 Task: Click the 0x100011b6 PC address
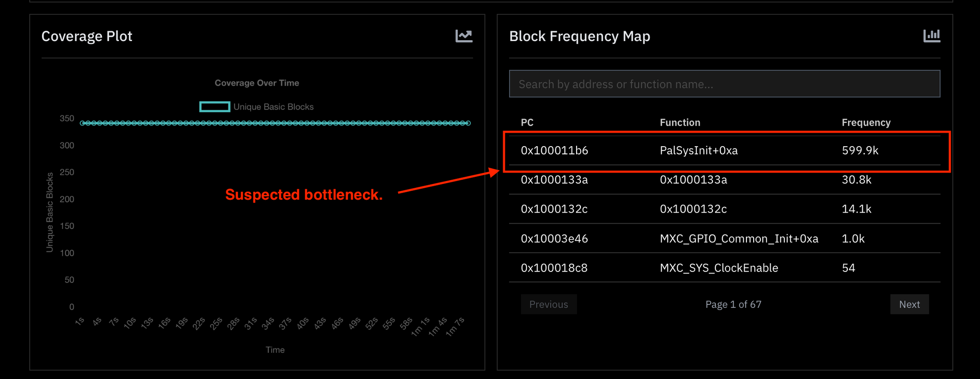tap(554, 151)
